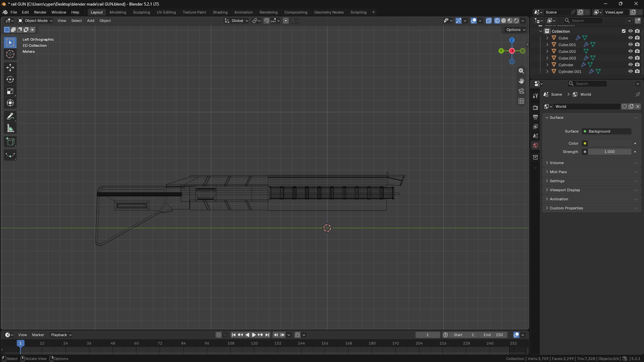Screen dimensions: 644x362
Task: Click the viewport zoom magnifier icon
Action: point(521,71)
